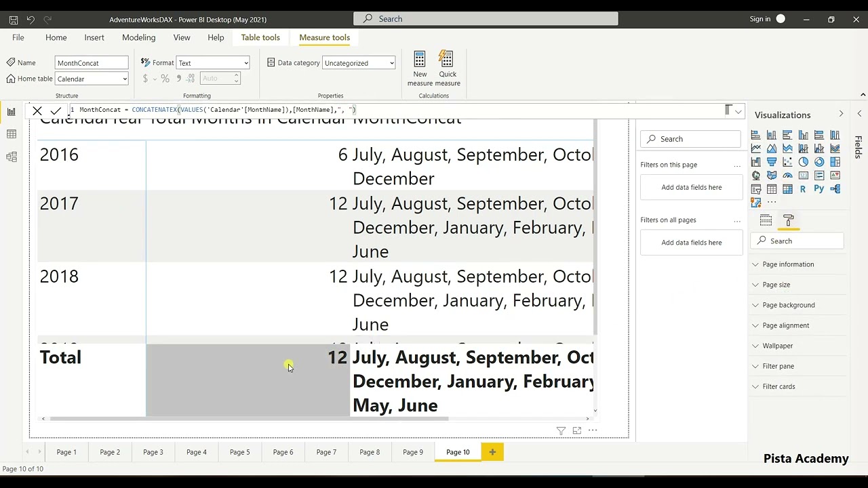868x488 pixels.
Task: Click the Undo arrow in title bar
Action: pos(31,20)
